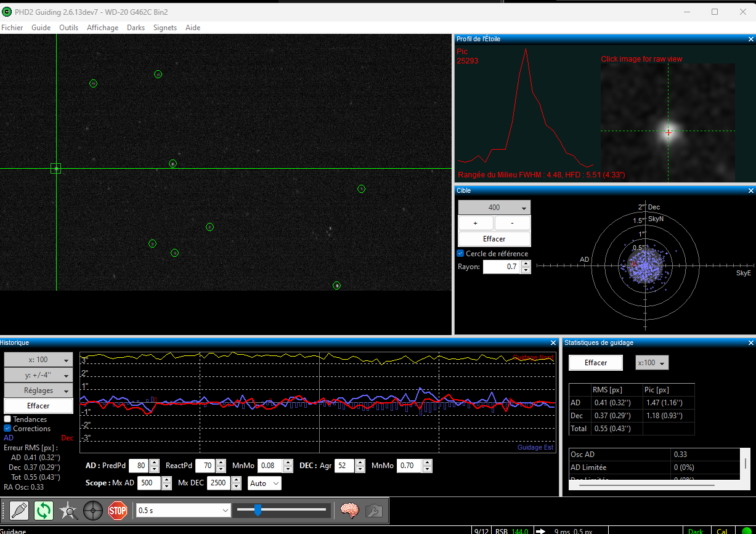Open the 0.5 s exposure dropdown
Viewport: 756px width, 534px height.
point(183,510)
